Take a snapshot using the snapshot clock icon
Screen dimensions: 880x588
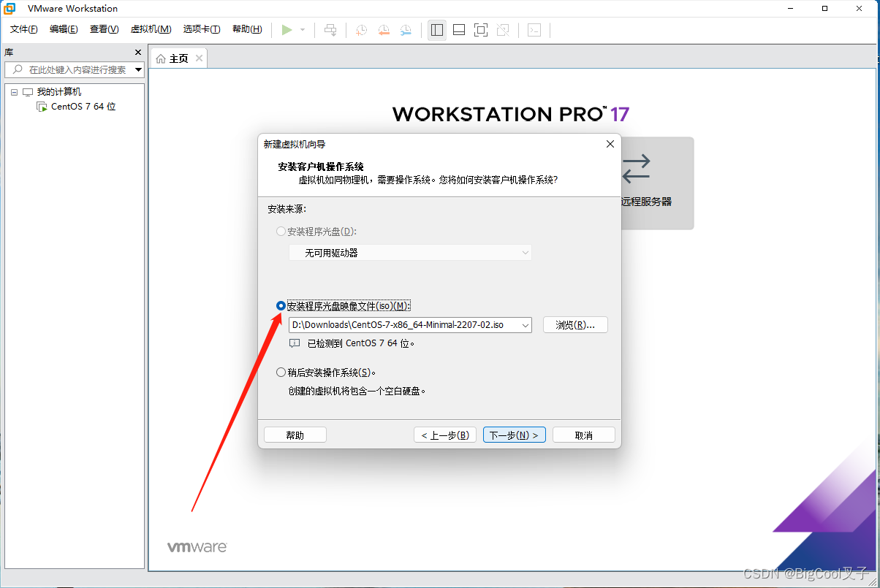click(360, 30)
